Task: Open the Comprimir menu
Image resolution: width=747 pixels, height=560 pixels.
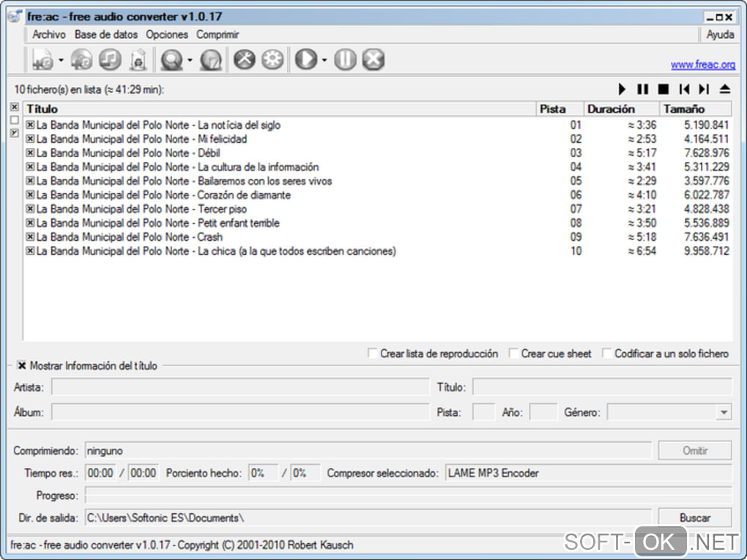Action: point(218,34)
